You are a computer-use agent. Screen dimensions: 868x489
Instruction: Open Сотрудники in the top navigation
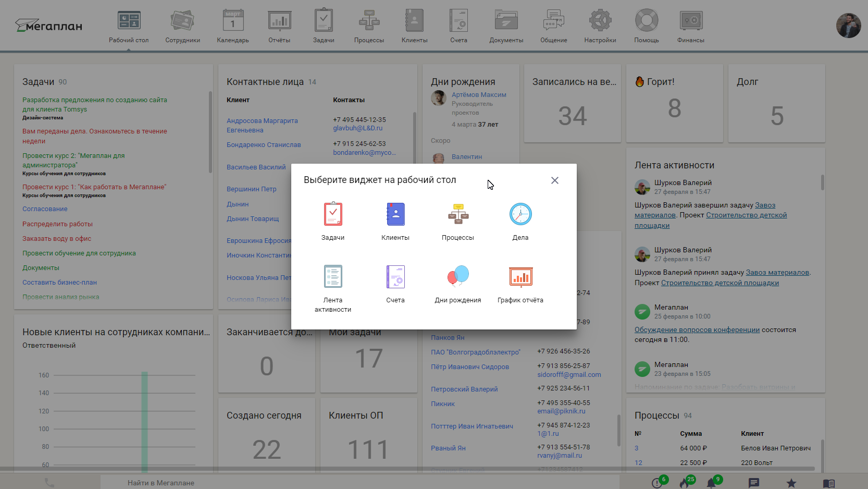tap(182, 26)
